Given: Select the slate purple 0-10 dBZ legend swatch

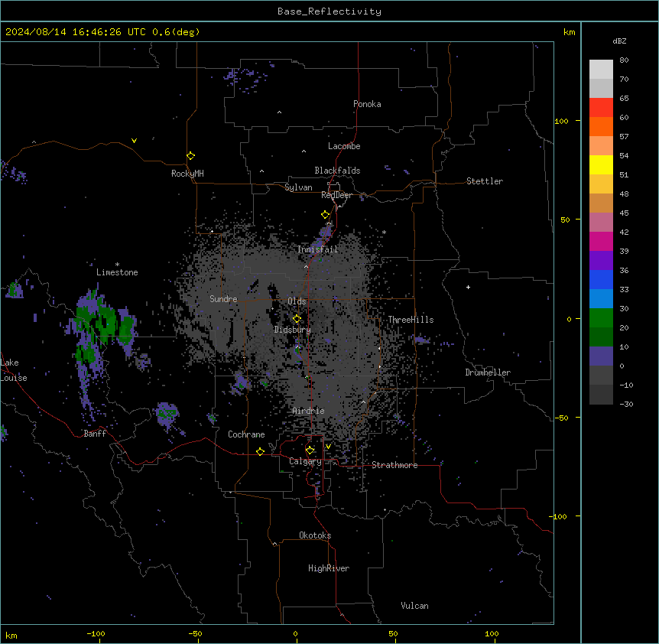Looking at the screenshot, I should click(601, 356).
